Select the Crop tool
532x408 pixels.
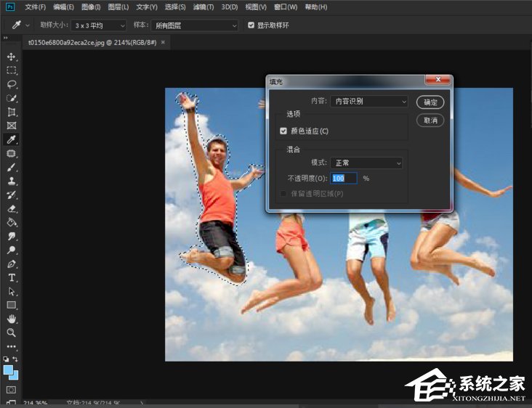pyautogui.click(x=12, y=112)
